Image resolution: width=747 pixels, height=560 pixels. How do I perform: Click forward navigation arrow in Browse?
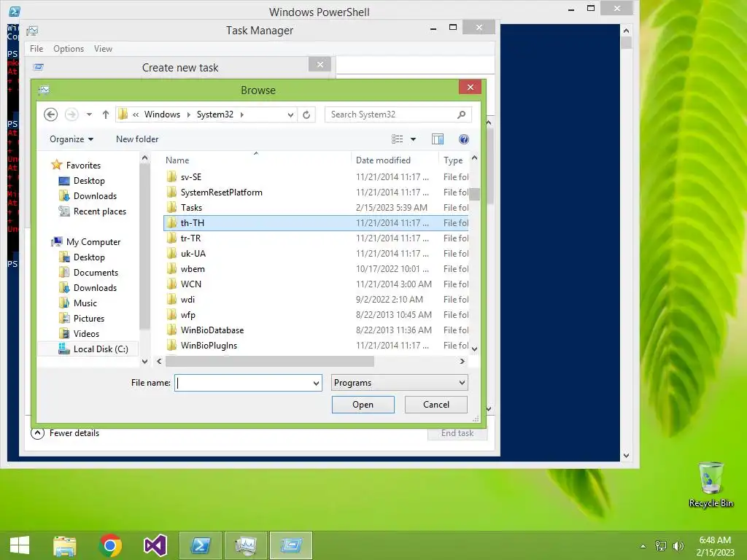[71, 114]
